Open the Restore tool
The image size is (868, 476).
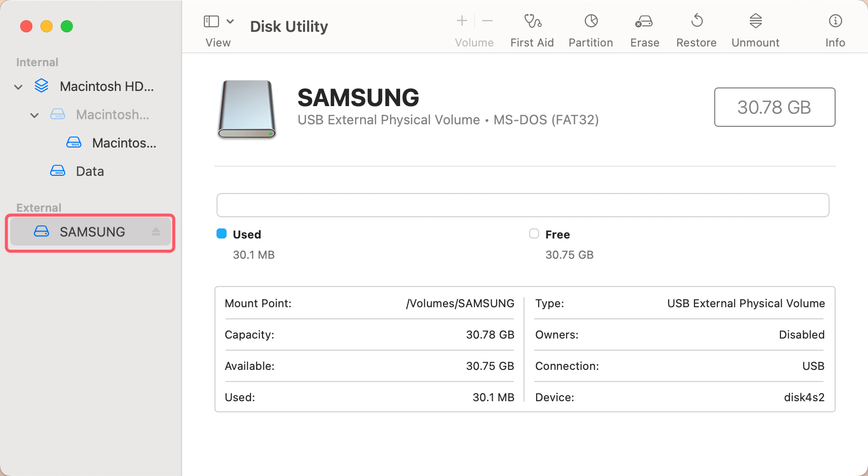coord(696,28)
